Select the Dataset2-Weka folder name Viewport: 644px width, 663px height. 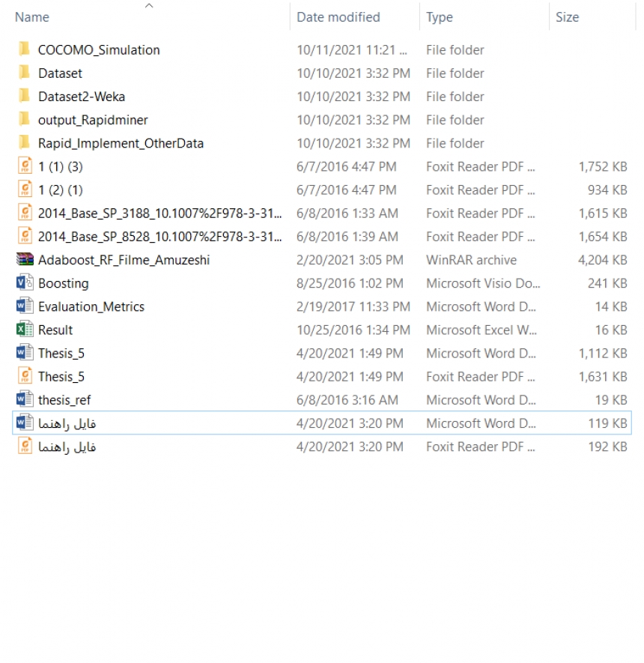click(x=82, y=97)
